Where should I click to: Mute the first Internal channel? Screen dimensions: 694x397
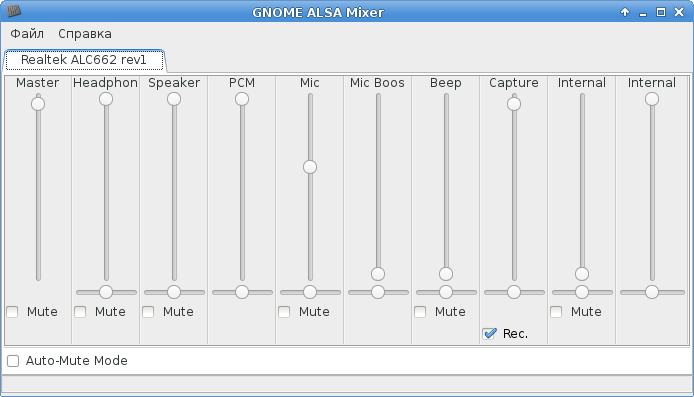click(x=556, y=312)
